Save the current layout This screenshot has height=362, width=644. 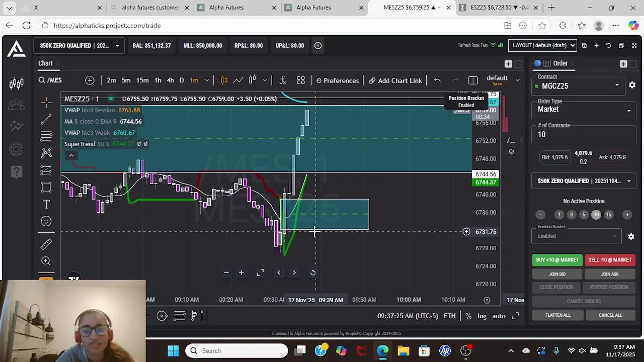pos(584,45)
